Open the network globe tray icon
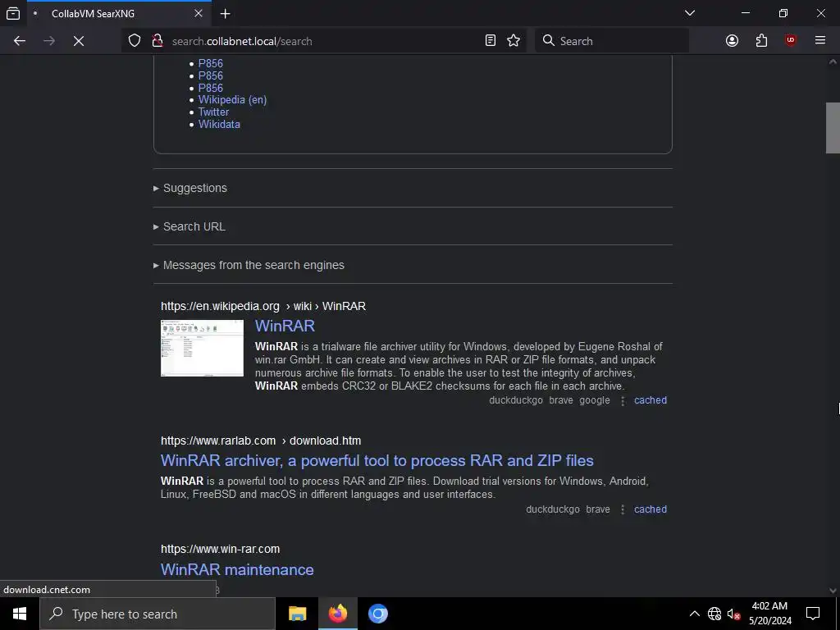Viewport: 840px width, 630px height. [x=714, y=614]
